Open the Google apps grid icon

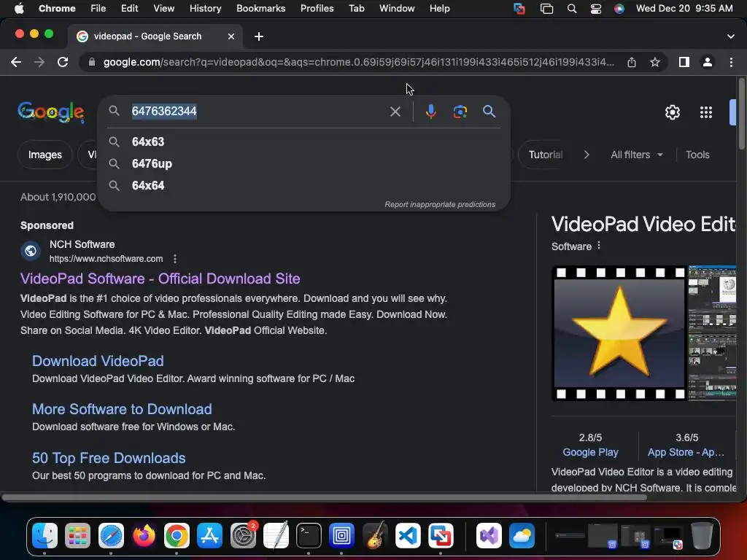[x=705, y=112]
